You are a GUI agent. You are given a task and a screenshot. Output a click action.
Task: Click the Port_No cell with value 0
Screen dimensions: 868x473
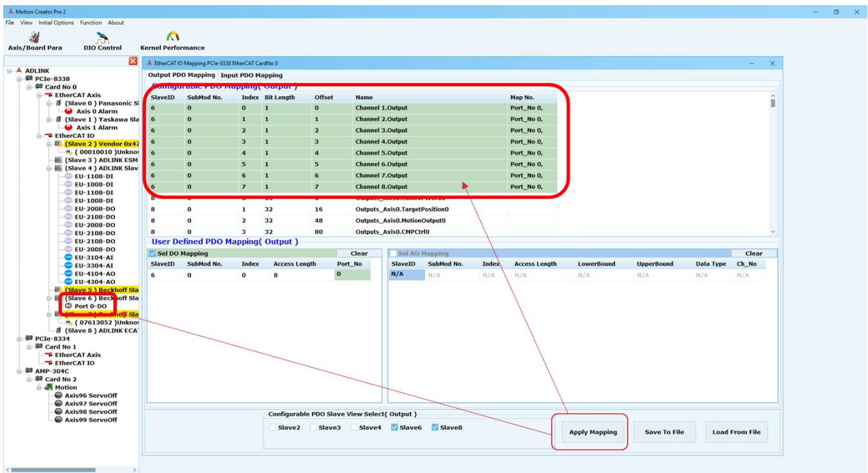[352, 274]
